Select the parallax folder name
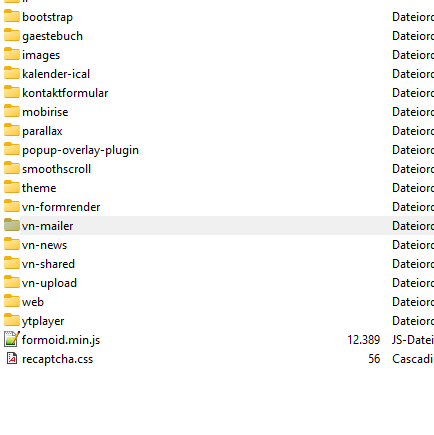The width and height of the screenshot is (434, 435). (42, 131)
